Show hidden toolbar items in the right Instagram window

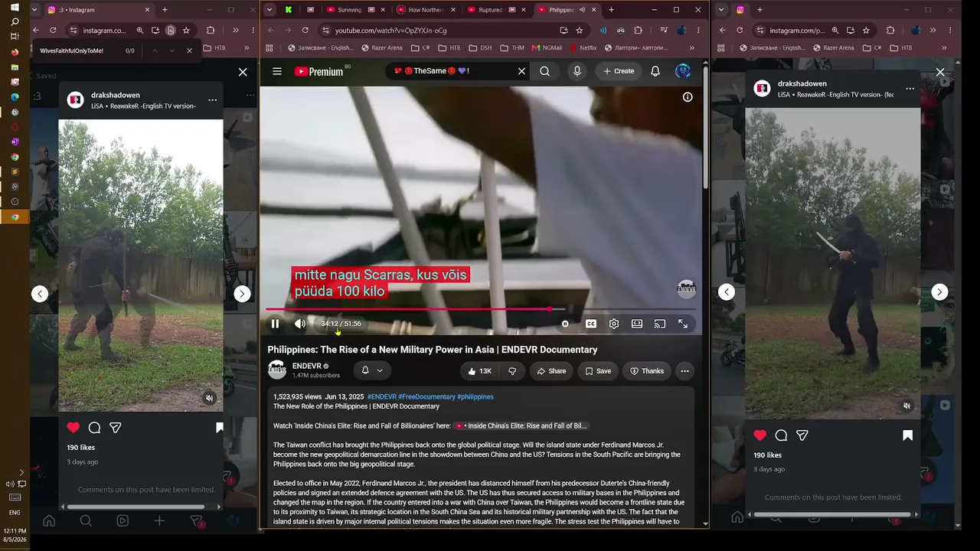pyautogui.click(x=933, y=30)
